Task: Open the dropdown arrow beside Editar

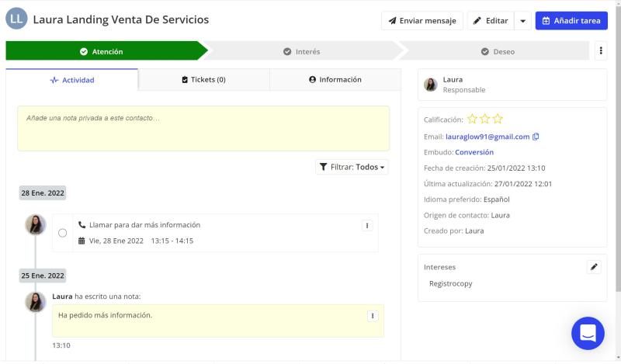Action: pos(523,21)
